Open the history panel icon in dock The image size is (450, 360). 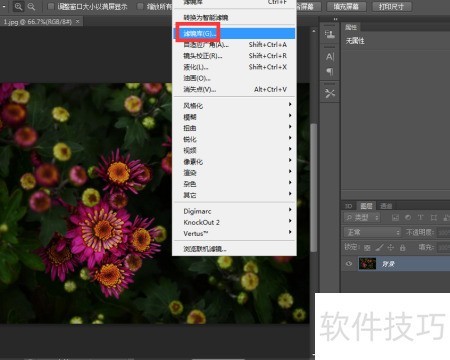coord(330,34)
